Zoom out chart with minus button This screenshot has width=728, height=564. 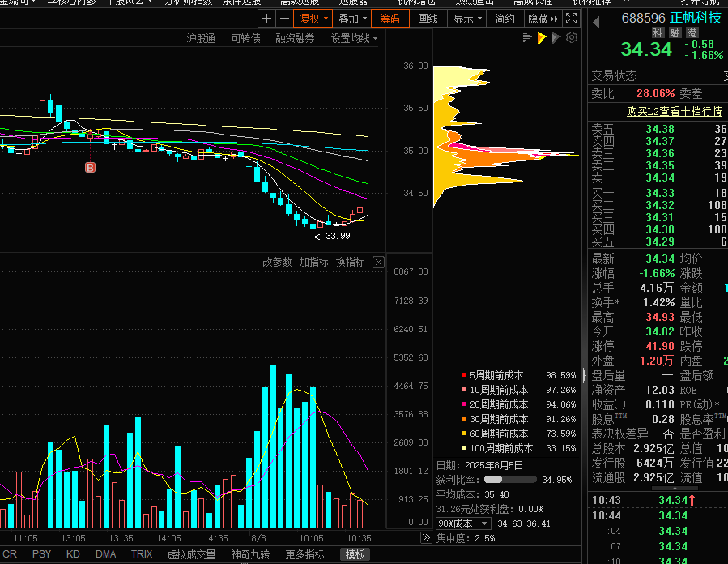pos(284,19)
